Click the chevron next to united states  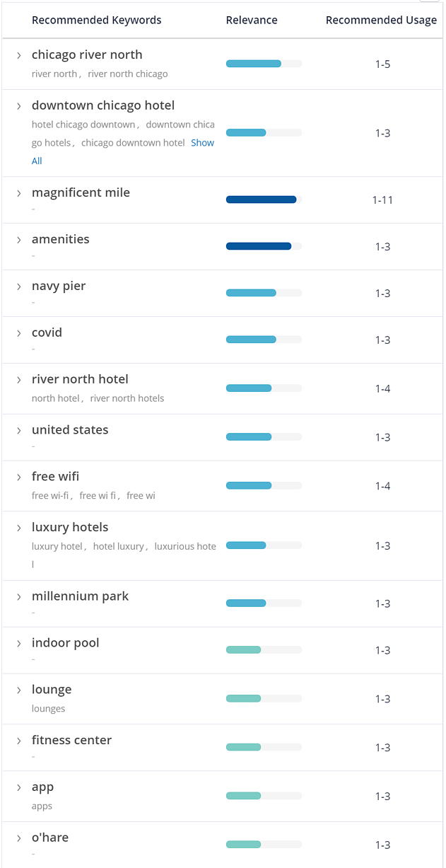pyautogui.click(x=19, y=430)
